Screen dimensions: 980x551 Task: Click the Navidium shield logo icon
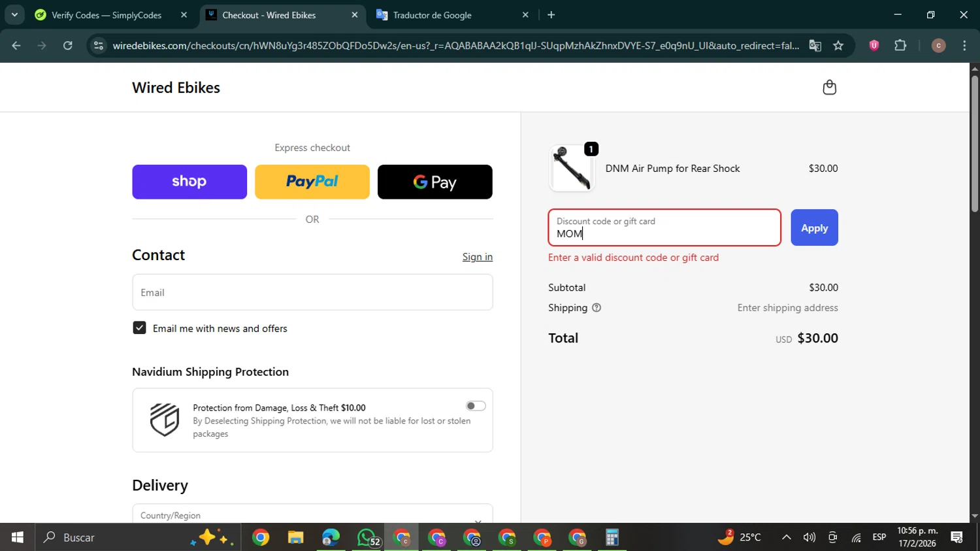(x=165, y=420)
